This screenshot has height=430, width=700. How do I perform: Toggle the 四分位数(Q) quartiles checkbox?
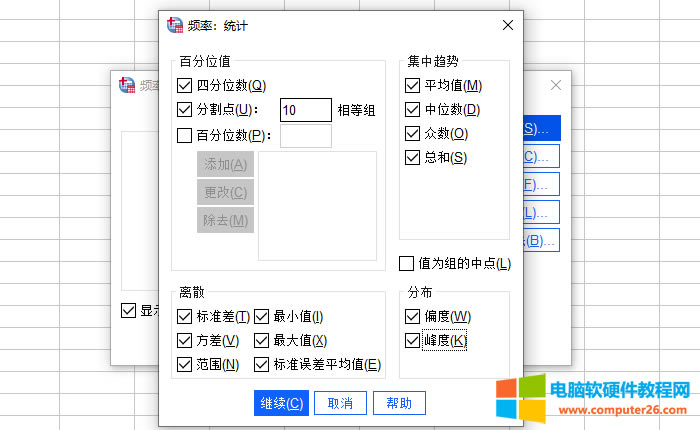pos(184,85)
